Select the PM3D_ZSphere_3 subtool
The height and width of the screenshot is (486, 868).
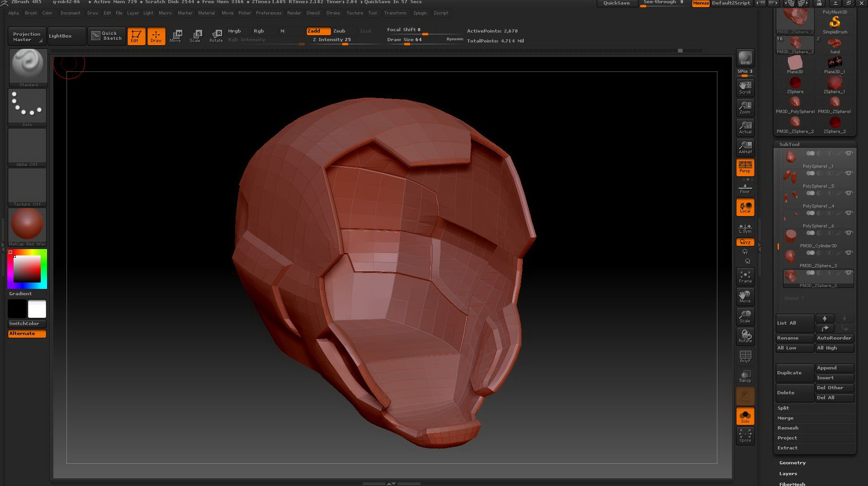pyautogui.click(x=818, y=259)
